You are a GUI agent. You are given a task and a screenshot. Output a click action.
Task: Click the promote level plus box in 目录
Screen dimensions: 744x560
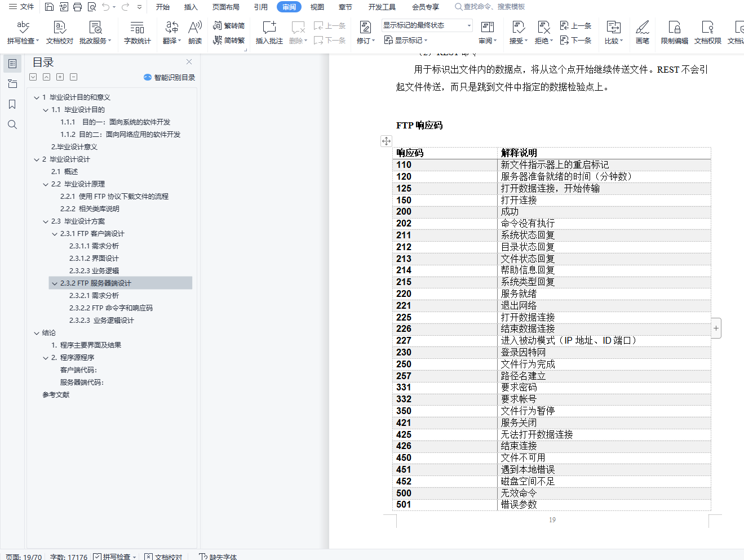pos(60,77)
